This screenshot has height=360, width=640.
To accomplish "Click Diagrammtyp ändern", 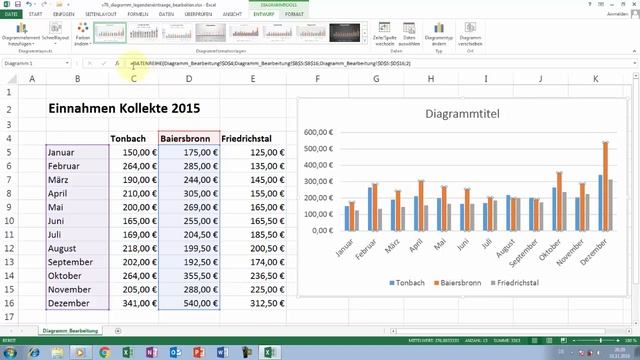I will [x=439, y=34].
